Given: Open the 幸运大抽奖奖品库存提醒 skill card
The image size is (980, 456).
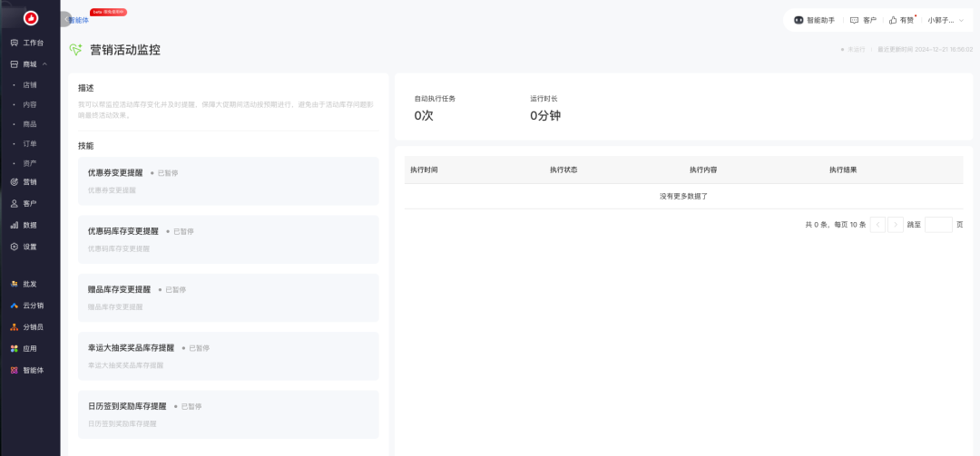Looking at the screenshot, I should pos(228,355).
